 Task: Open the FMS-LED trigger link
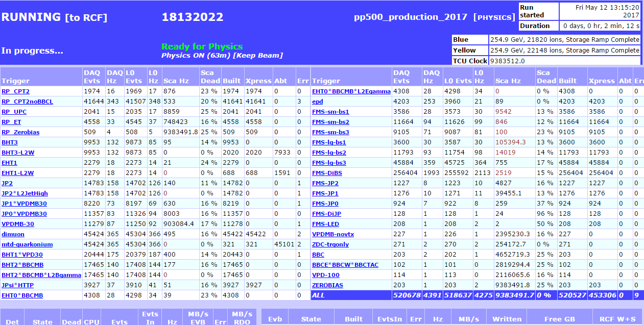tap(325, 224)
